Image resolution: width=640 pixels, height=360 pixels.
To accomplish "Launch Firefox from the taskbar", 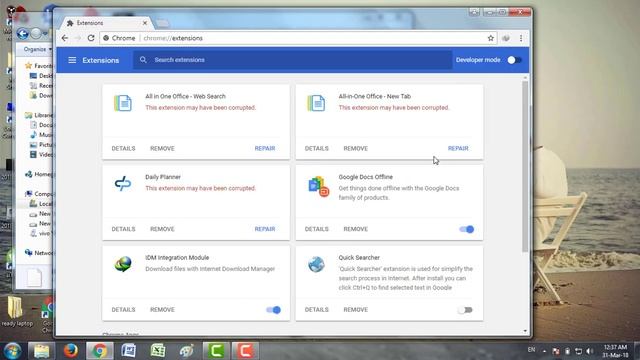I will tap(71, 351).
